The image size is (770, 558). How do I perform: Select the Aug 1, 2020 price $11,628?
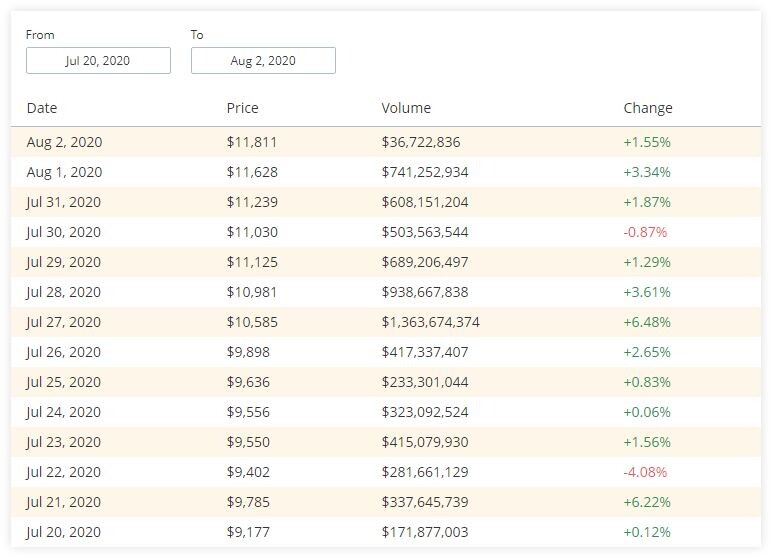(252, 172)
